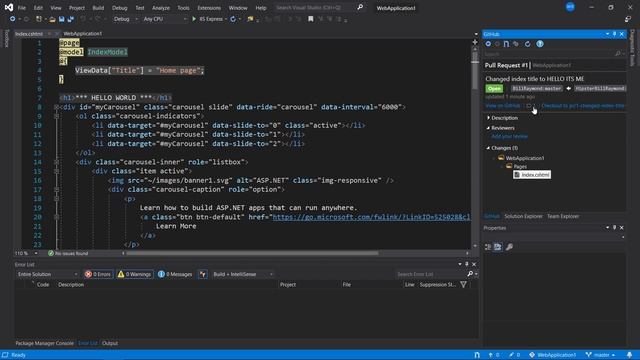Viewport: 640px width, 360px height.
Task: Collapse the code outlining at line 8
Action: coord(56,107)
